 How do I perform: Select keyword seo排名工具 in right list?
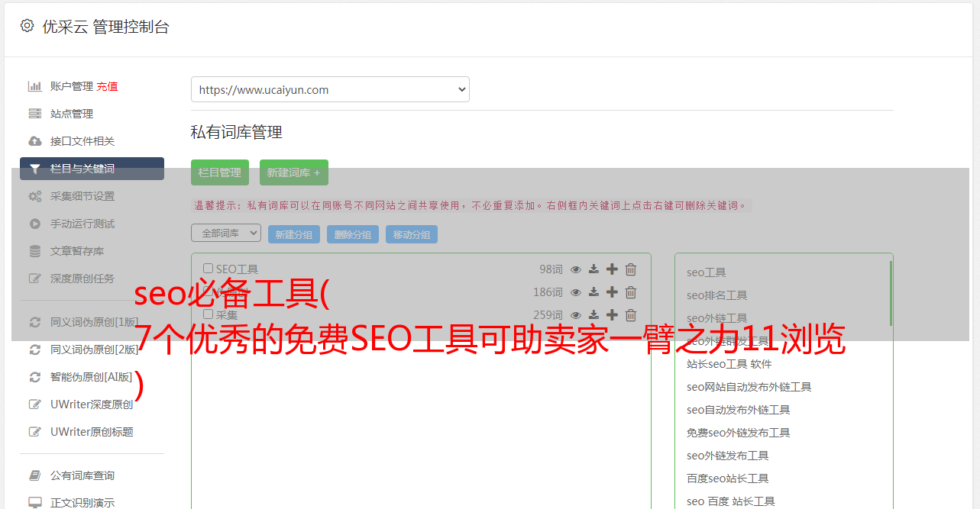[717, 295]
